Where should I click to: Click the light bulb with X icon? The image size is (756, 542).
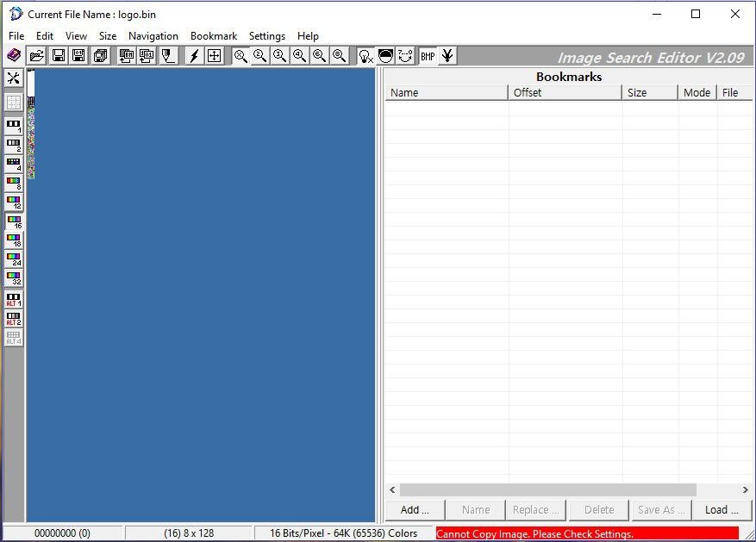click(x=366, y=56)
